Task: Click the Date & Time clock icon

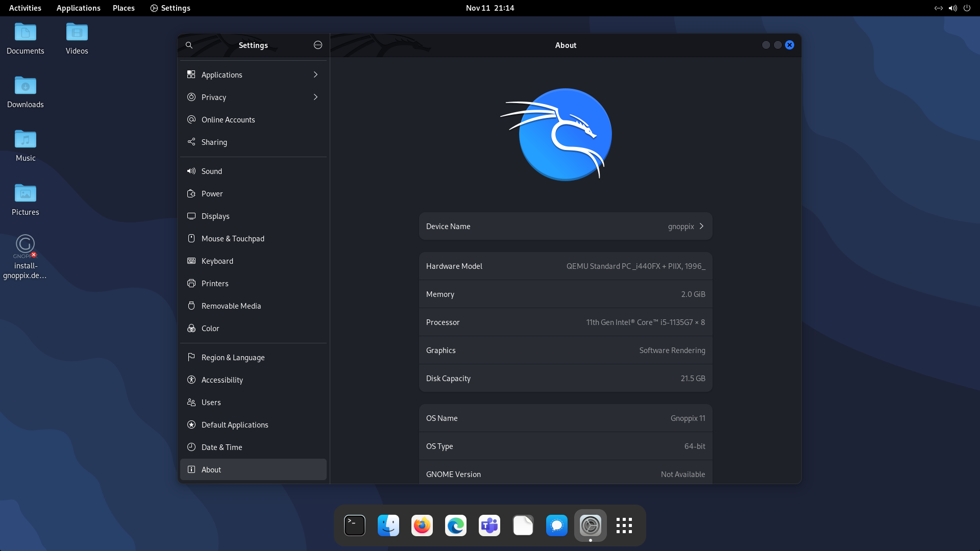Action: [x=191, y=447]
